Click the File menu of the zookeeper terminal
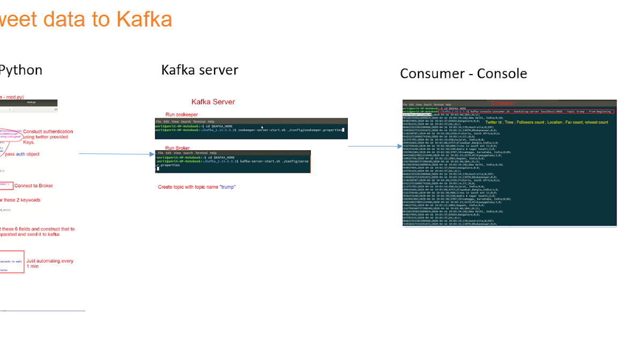This screenshot has height=338, width=644. coord(158,122)
